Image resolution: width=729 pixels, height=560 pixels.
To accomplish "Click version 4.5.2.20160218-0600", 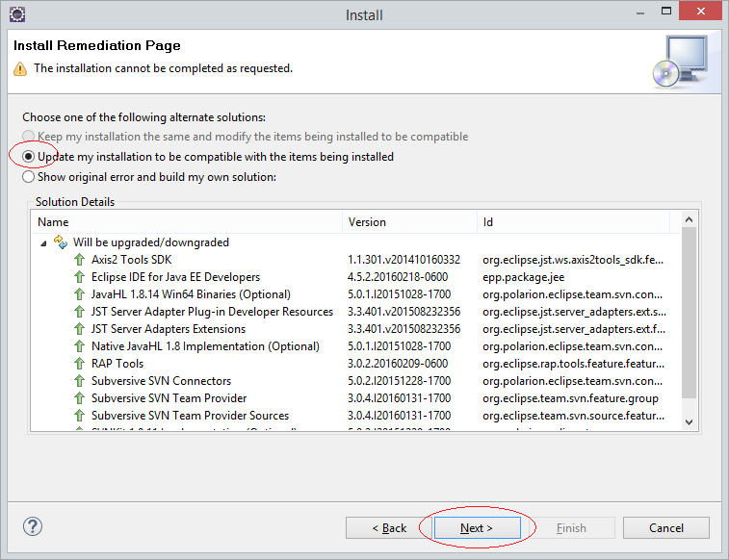I will 398,277.
